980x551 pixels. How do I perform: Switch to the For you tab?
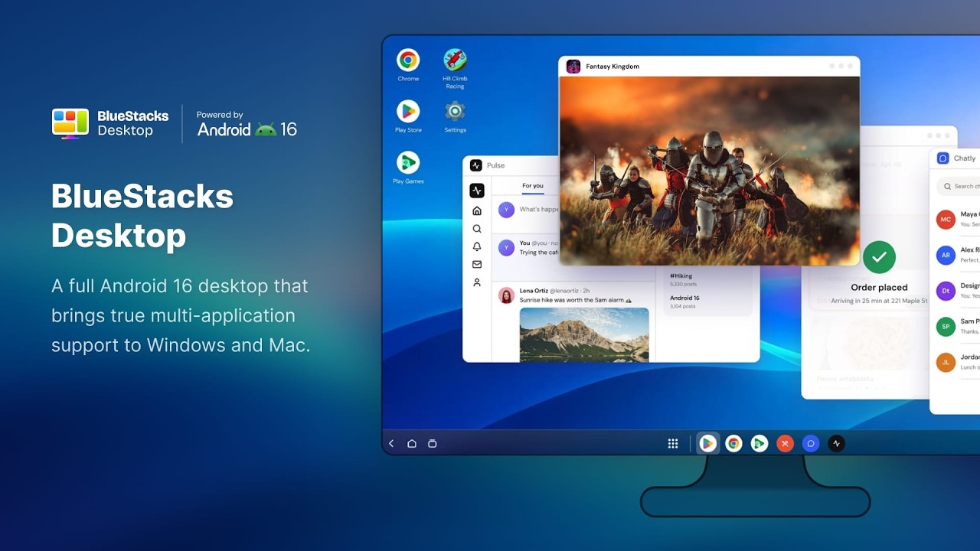tap(533, 186)
